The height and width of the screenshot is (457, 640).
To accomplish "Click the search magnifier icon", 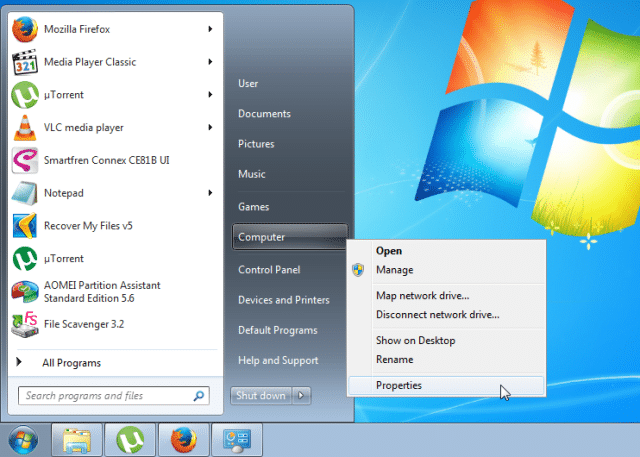I will (199, 395).
